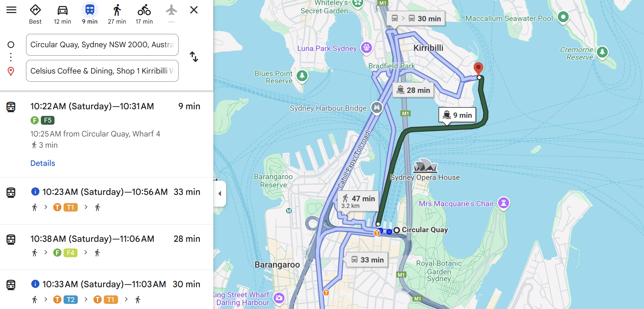
Task: Select the 10:22 AM ferry route option
Action: pyautogui.click(x=107, y=134)
